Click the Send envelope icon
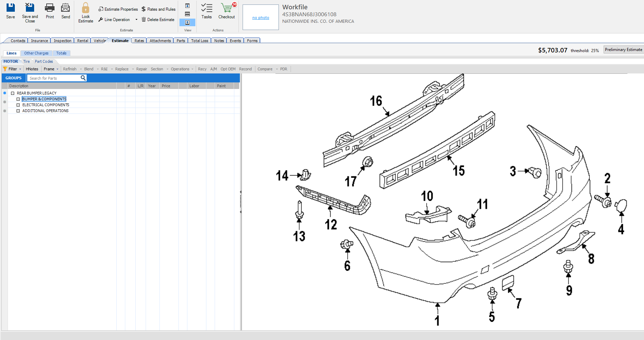644x340 pixels. pyautogui.click(x=66, y=8)
